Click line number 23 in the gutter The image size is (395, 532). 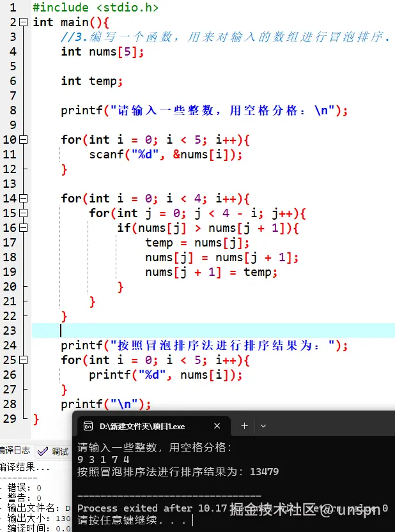pos(10,331)
